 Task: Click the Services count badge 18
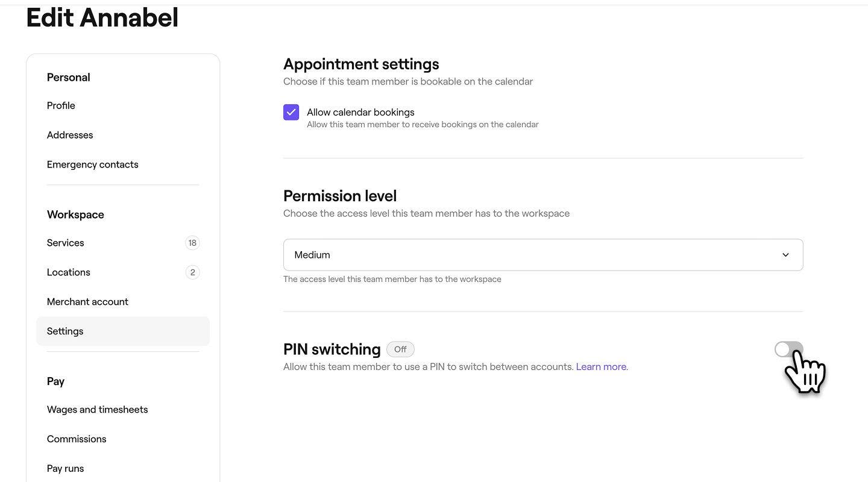[192, 243]
